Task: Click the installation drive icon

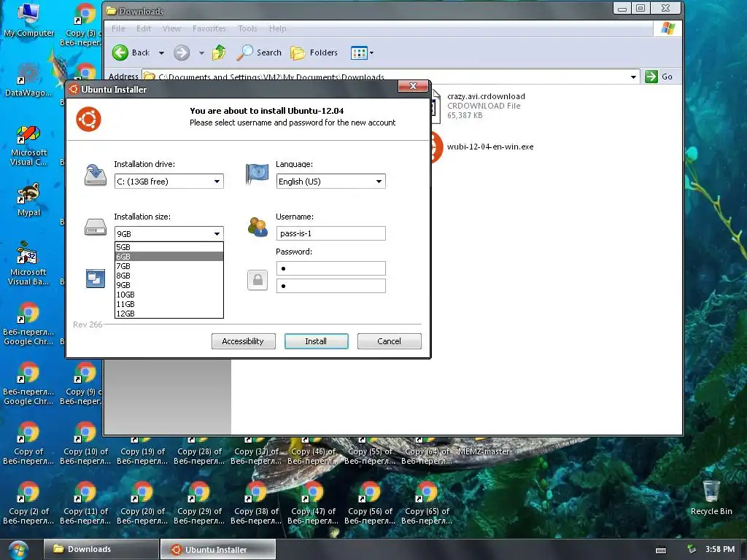Action: point(96,175)
